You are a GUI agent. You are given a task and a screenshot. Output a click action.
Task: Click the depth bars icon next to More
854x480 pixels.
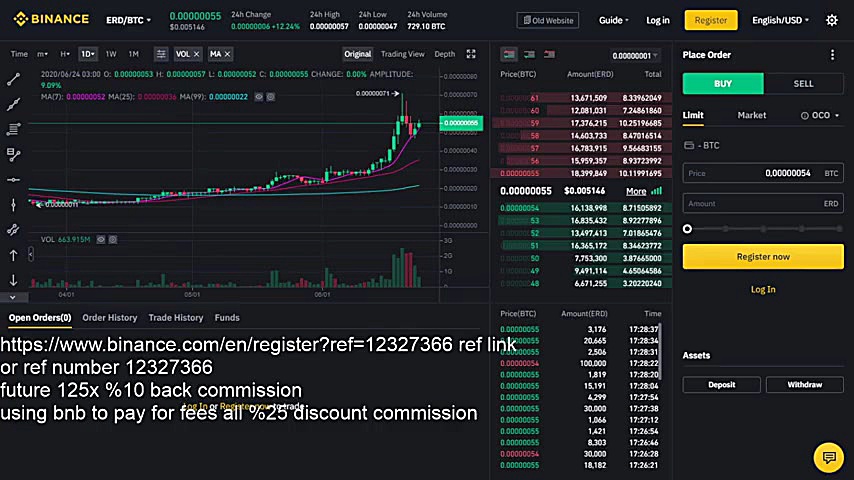pos(657,191)
